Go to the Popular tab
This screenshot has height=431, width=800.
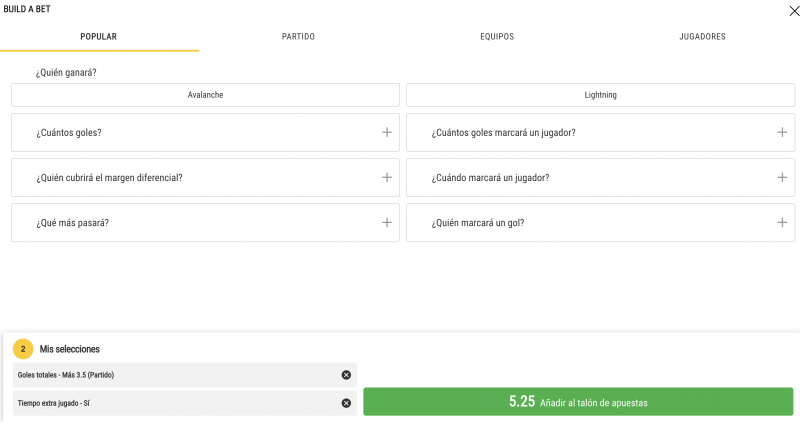click(x=98, y=37)
